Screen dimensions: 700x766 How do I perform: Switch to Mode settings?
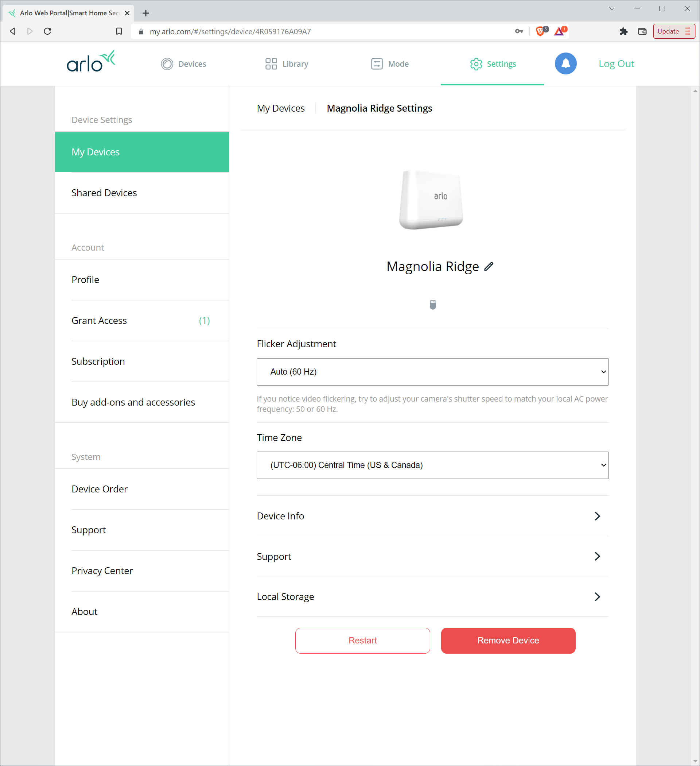pos(398,63)
